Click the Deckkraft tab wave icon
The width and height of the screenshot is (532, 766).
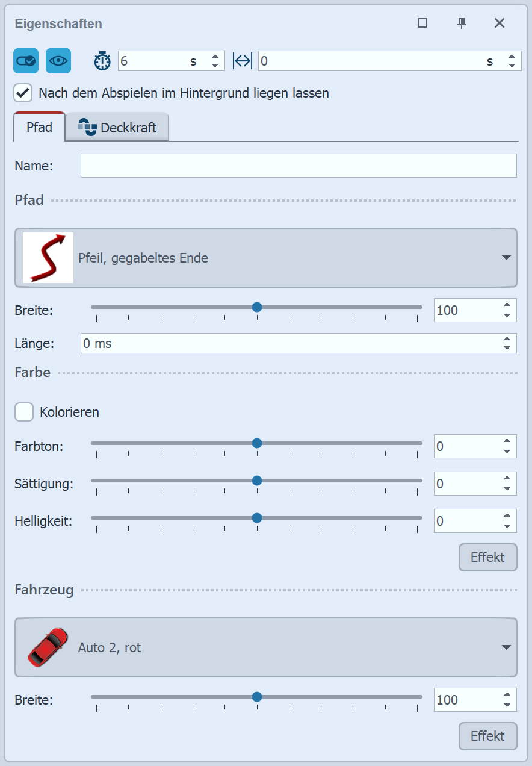[87, 127]
